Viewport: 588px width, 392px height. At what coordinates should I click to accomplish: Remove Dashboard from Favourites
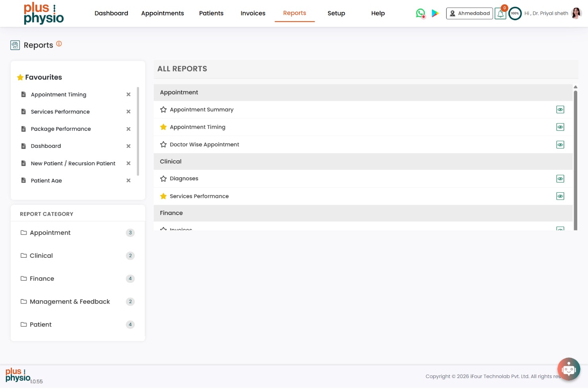pos(128,146)
